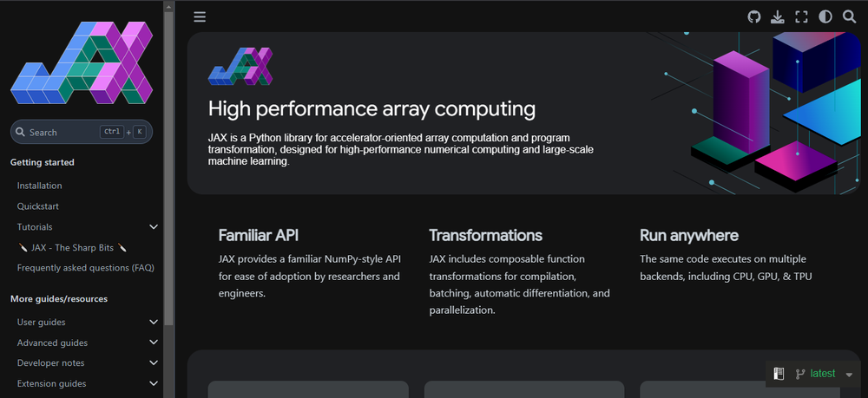
Task: Open the latest version dropdown
Action: [825, 374]
